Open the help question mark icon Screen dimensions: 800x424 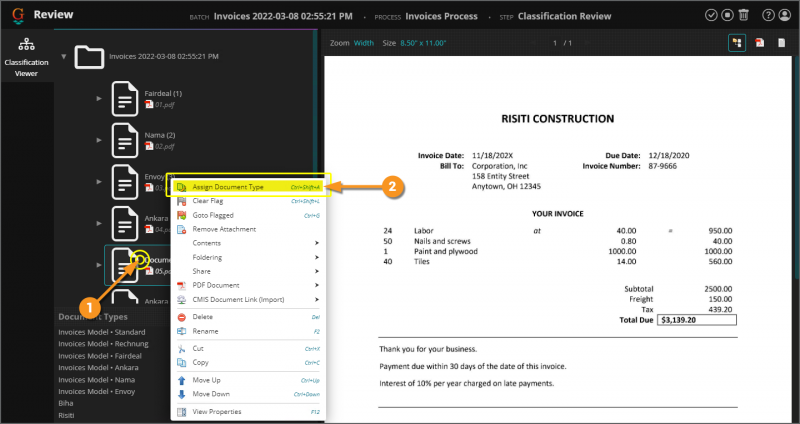tap(768, 15)
